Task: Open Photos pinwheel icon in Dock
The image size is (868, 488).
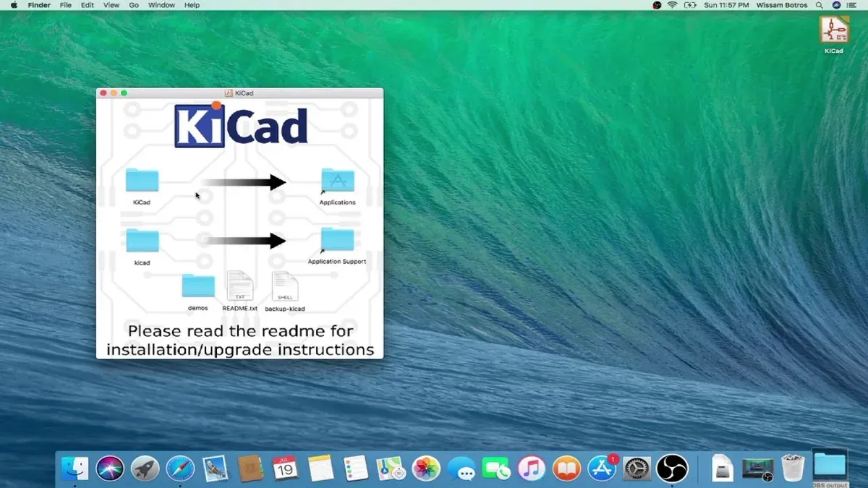Action: [426, 468]
